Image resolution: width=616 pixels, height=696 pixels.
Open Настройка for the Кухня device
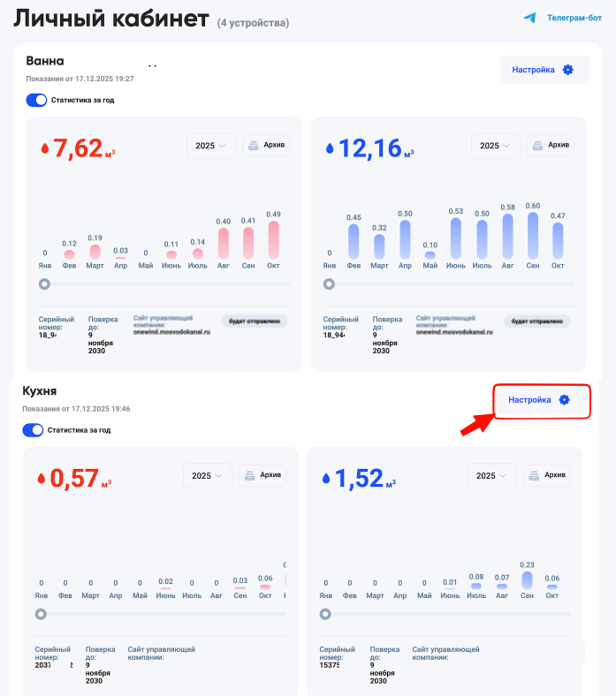[x=541, y=400]
